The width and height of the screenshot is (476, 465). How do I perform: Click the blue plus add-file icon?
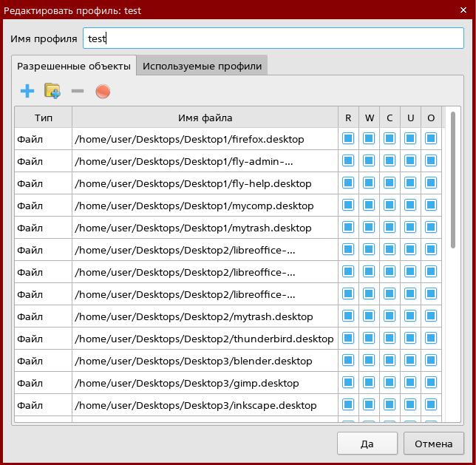pyautogui.click(x=27, y=92)
